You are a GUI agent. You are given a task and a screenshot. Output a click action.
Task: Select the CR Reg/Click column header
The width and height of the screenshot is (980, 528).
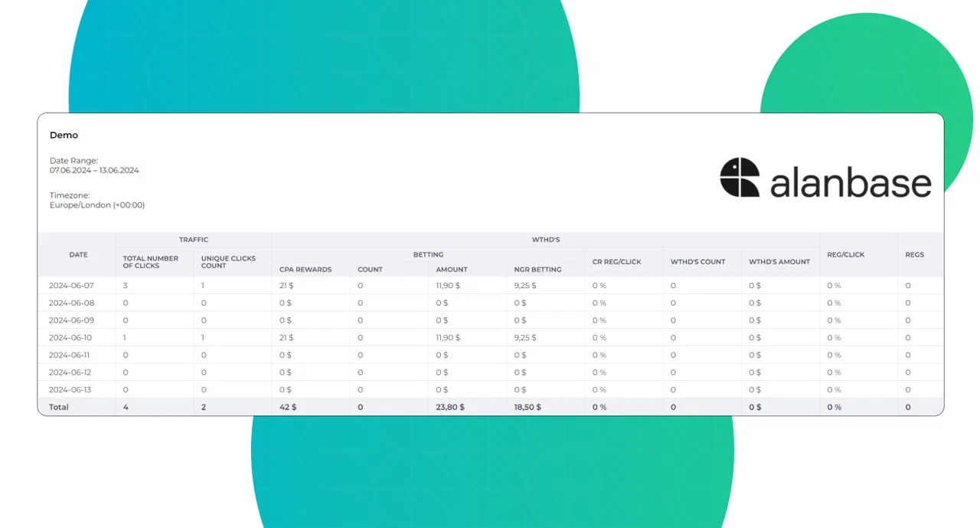point(616,262)
